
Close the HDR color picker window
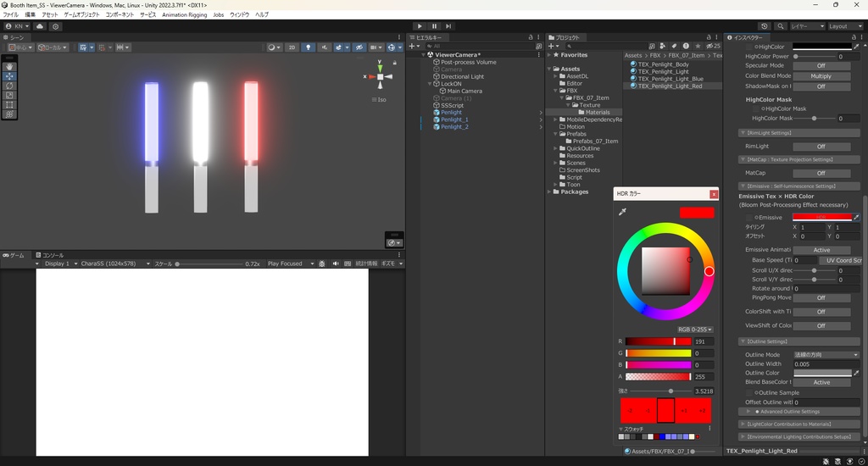pyautogui.click(x=714, y=194)
